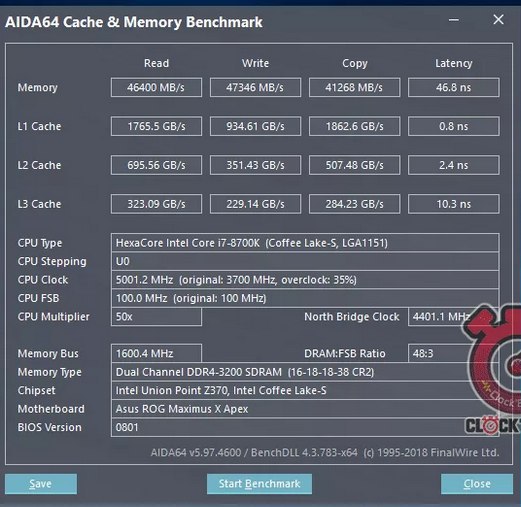The image size is (521, 507).
Task: Click Start Benchmark button
Action: 259,484
